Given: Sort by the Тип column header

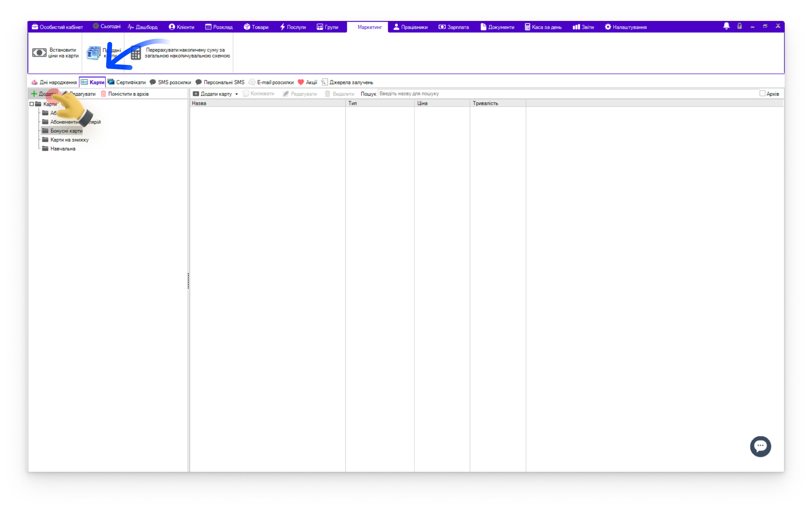Looking at the screenshot, I should (380, 103).
